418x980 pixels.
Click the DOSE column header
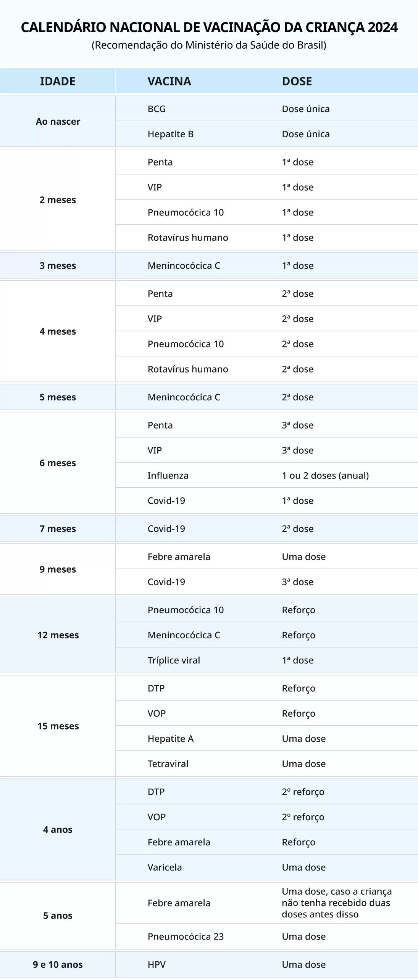coord(297,81)
